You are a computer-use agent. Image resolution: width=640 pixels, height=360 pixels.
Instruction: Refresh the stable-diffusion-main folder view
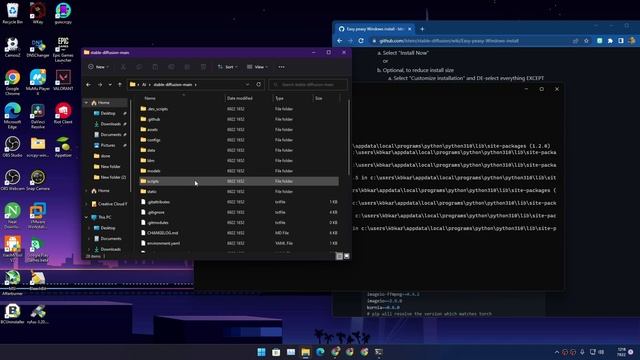(x=258, y=84)
